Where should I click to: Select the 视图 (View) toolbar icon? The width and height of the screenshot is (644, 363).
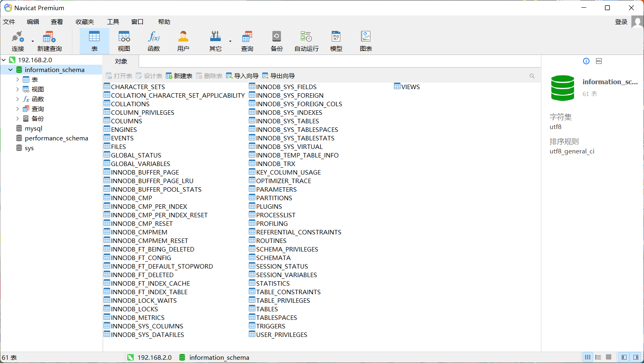pos(124,41)
